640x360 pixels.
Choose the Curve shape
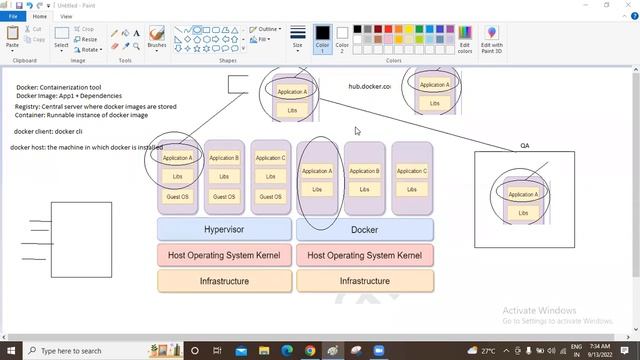[187, 30]
